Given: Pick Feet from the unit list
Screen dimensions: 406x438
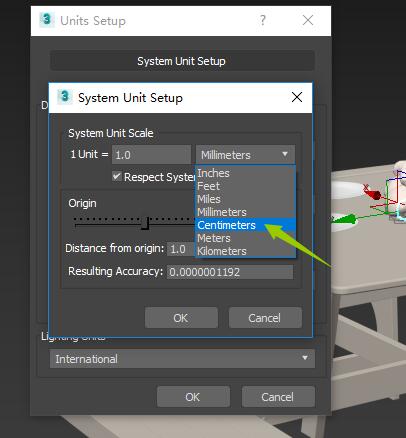Looking at the screenshot, I should tap(245, 186).
